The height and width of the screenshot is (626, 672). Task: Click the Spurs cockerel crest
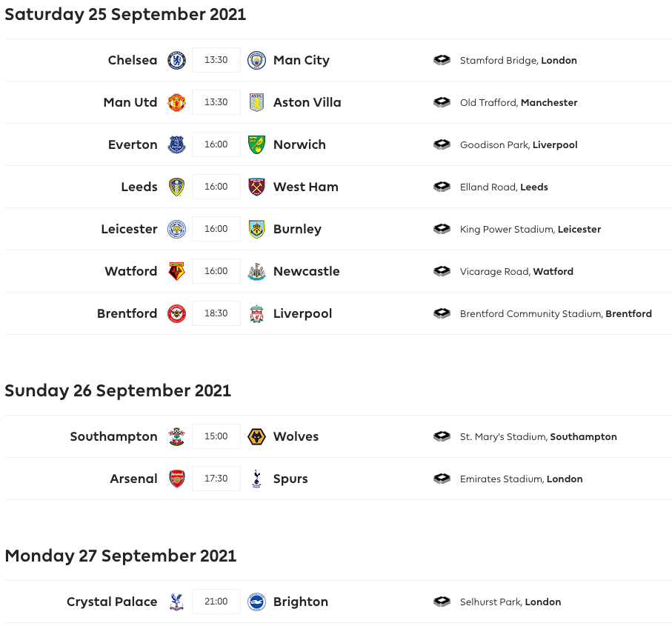point(256,479)
